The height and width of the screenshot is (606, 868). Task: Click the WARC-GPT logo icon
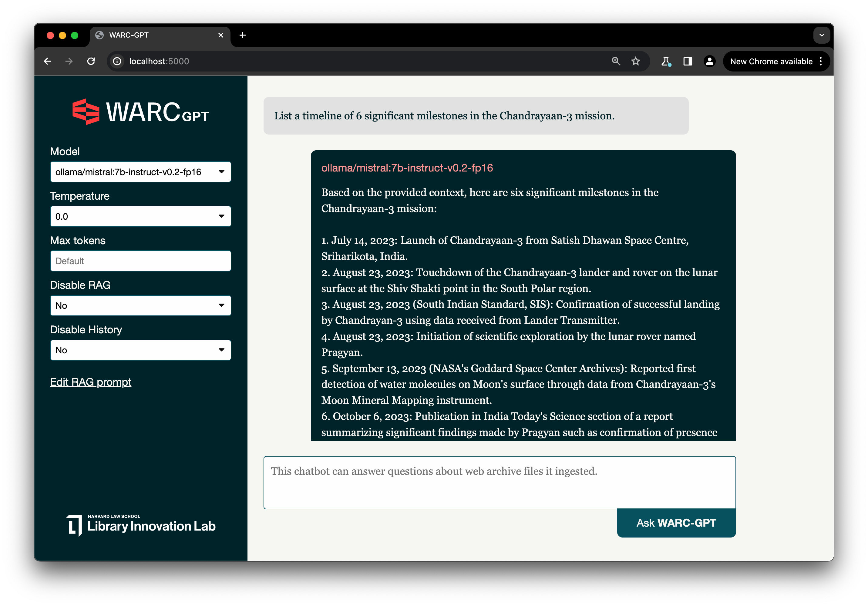tap(84, 111)
